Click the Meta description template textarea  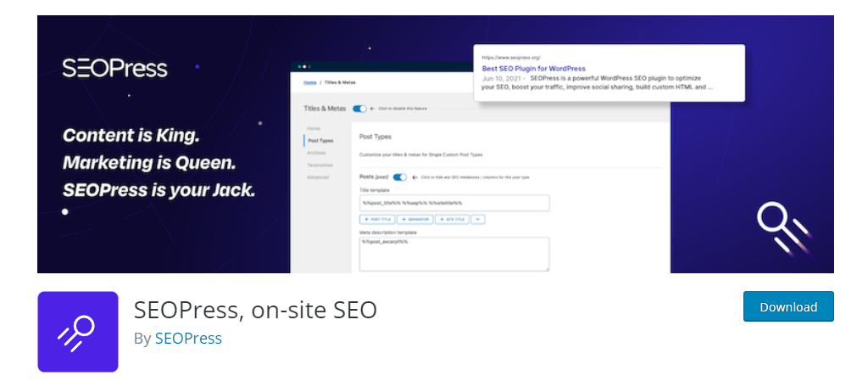point(454,255)
